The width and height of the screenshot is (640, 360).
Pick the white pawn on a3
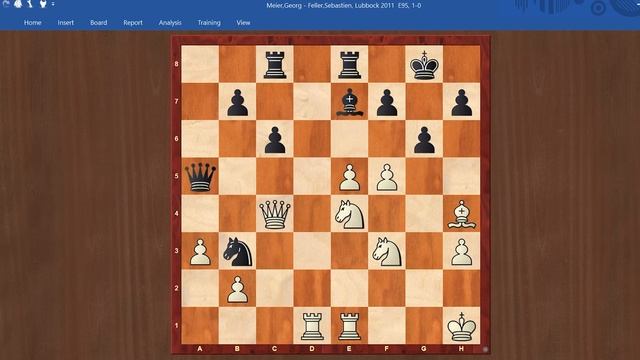(x=200, y=252)
